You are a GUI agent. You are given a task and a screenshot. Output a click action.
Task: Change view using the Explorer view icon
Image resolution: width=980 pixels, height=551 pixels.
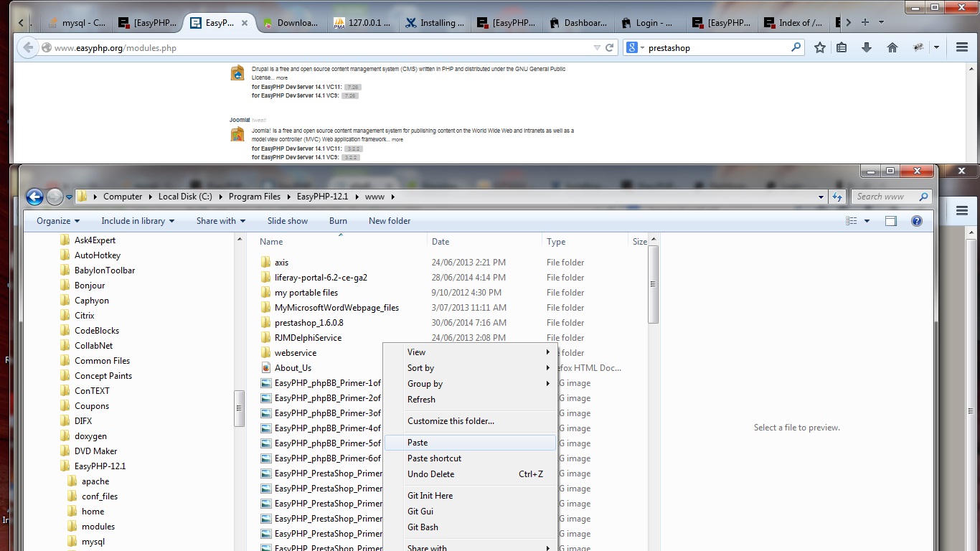click(852, 221)
